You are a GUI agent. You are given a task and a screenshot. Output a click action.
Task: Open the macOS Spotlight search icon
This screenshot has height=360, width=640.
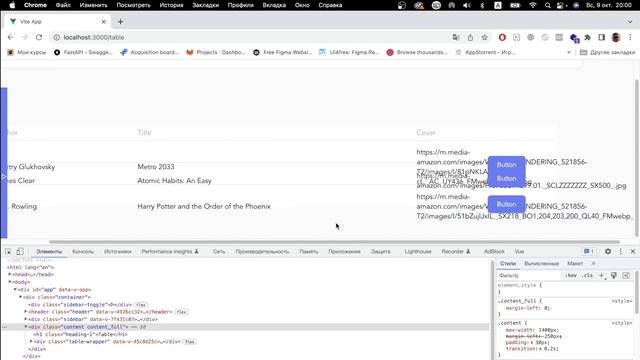coord(547,5)
